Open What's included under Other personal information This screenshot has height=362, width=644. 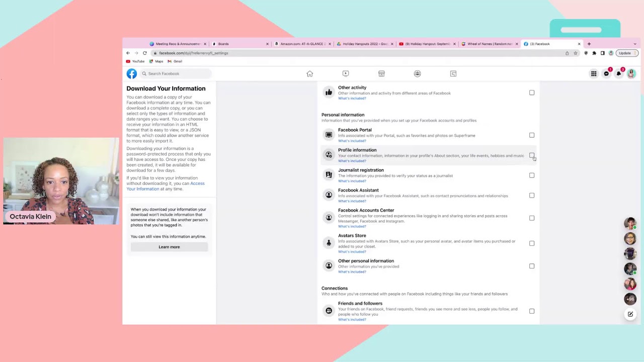click(352, 271)
